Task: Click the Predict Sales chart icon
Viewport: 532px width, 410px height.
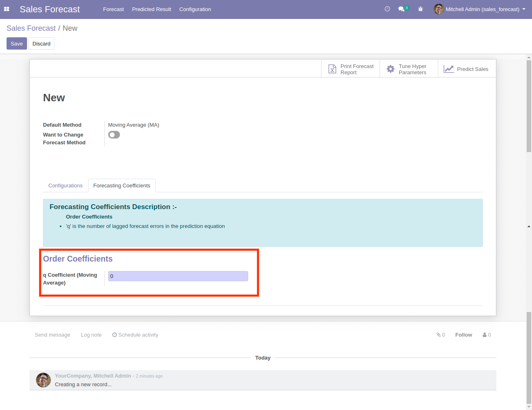Action: (448, 69)
